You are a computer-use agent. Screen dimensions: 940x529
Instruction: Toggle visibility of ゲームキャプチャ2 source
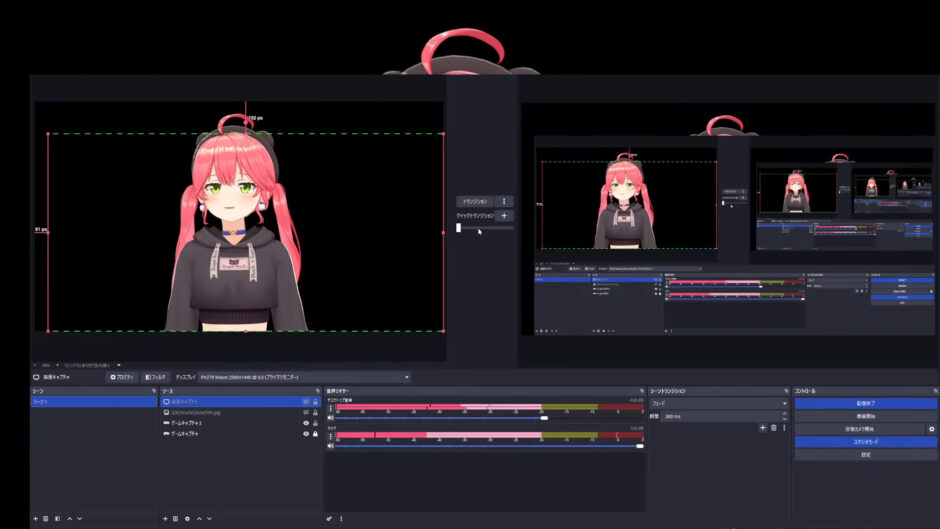click(306, 423)
